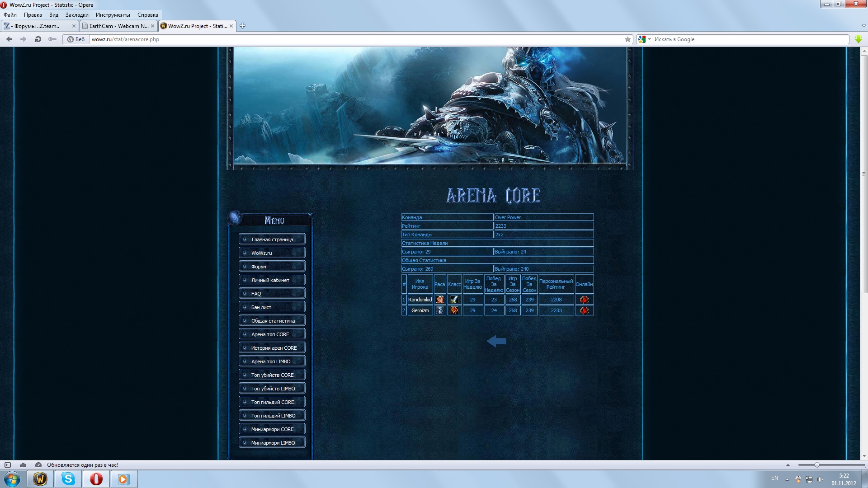Select the WowZ.ru Project Statistic tab
The image size is (868, 488).
[x=197, y=26]
